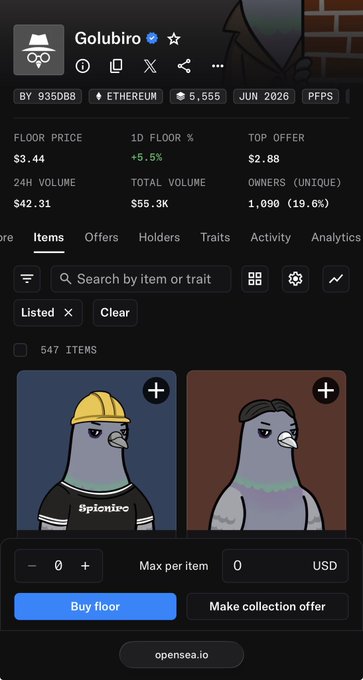Remove the Listed filter chip
Image resolution: width=363 pixels, height=680 pixels.
69,313
